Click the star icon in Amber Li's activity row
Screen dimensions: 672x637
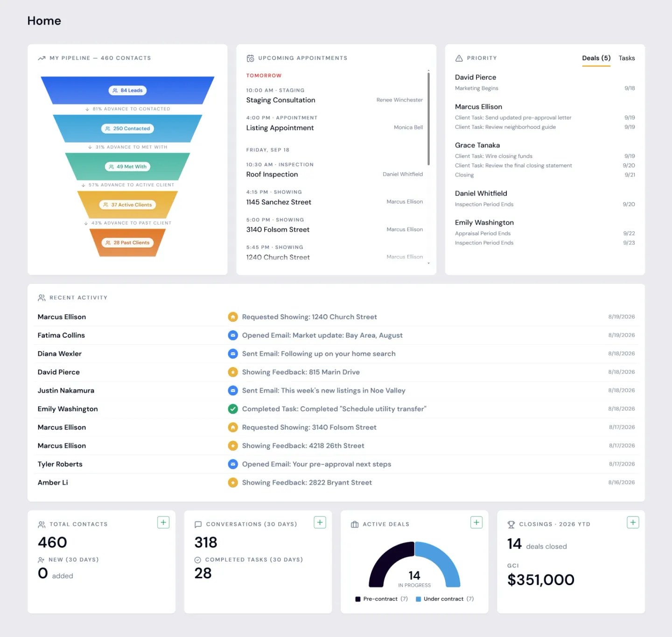click(x=233, y=483)
